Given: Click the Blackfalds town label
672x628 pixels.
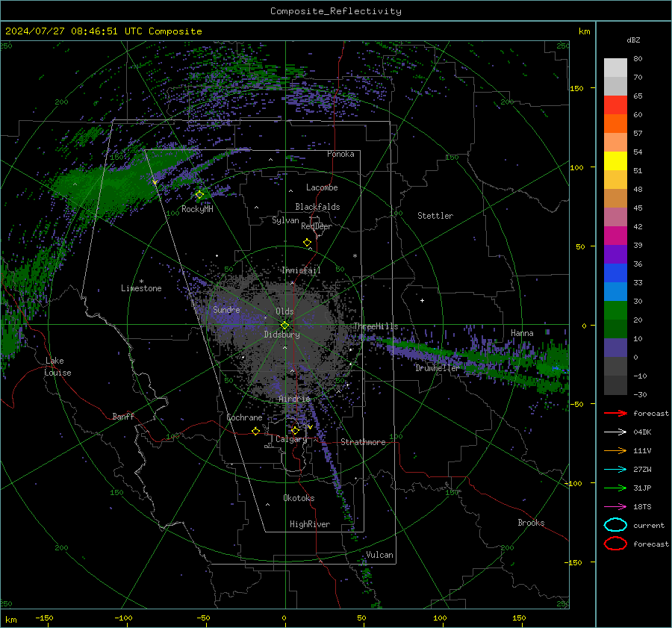Looking at the screenshot, I should tap(317, 207).
